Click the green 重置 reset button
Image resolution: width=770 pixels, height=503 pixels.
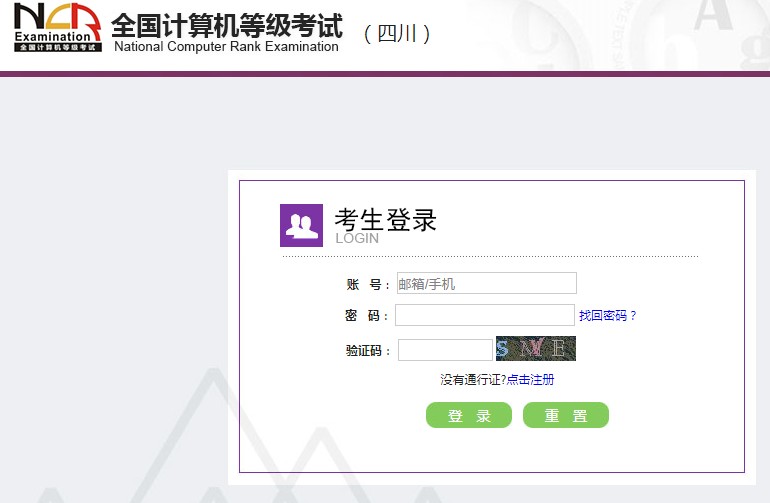[x=566, y=415]
